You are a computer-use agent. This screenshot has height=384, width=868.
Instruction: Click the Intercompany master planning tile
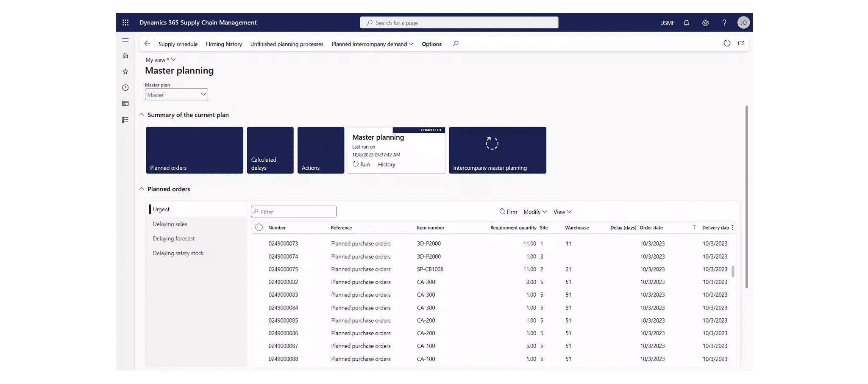(498, 150)
